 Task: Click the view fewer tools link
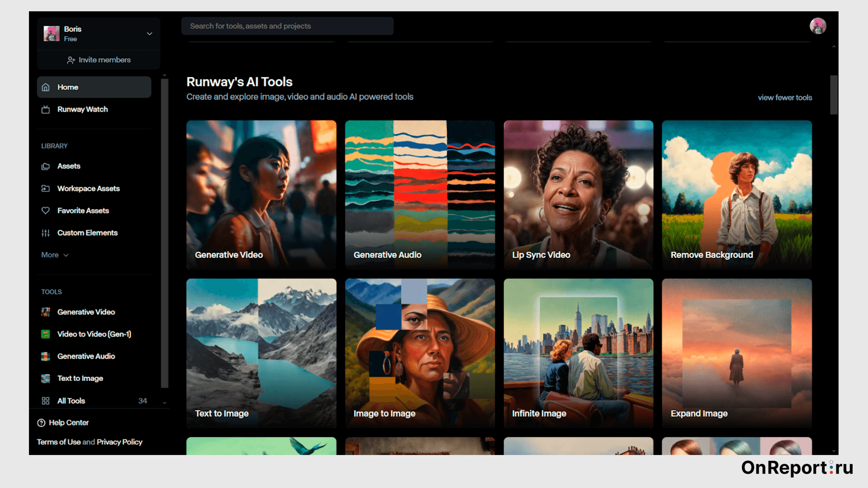[785, 98]
